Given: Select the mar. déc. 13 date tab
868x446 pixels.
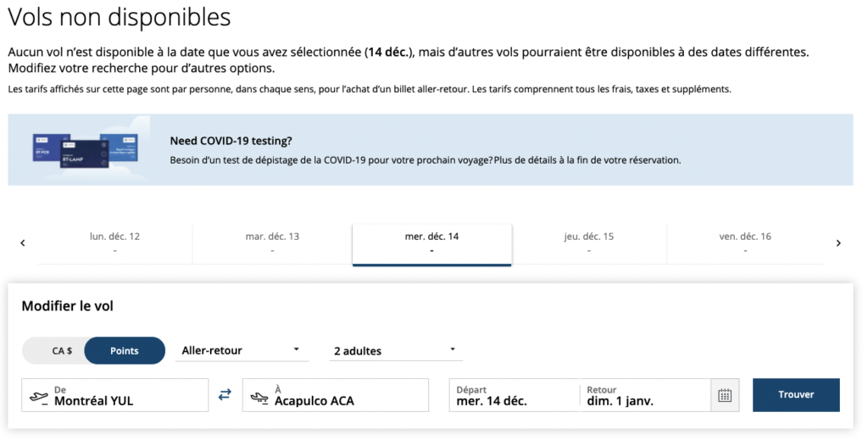Looking at the screenshot, I should click(272, 243).
